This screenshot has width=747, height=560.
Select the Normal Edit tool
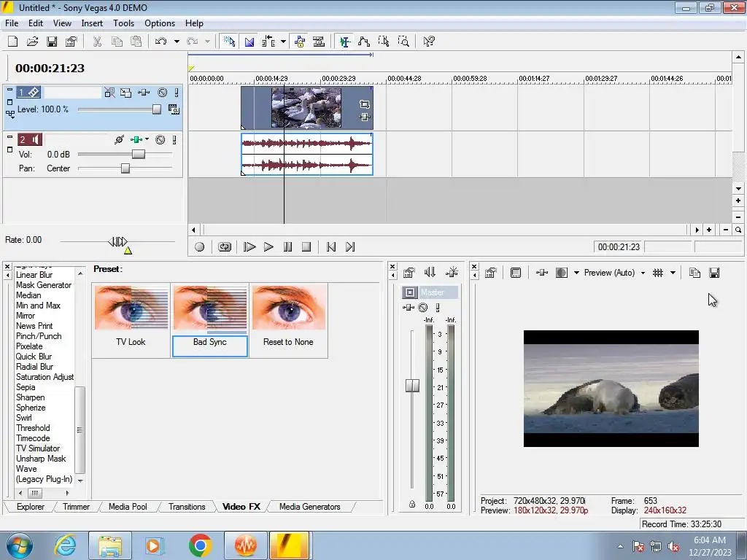345,42
